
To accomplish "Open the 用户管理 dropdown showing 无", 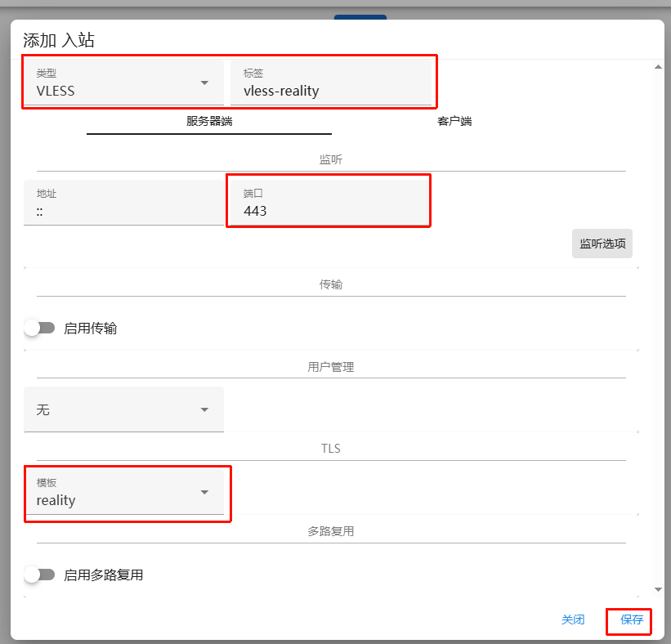I will click(x=123, y=409).
